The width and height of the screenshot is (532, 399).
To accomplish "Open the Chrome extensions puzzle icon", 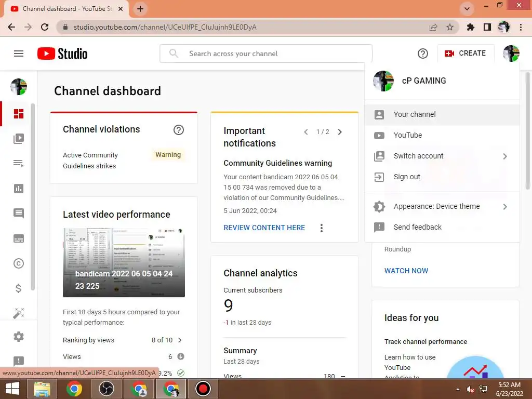I will pyautogui.click(x=471, y=27).
